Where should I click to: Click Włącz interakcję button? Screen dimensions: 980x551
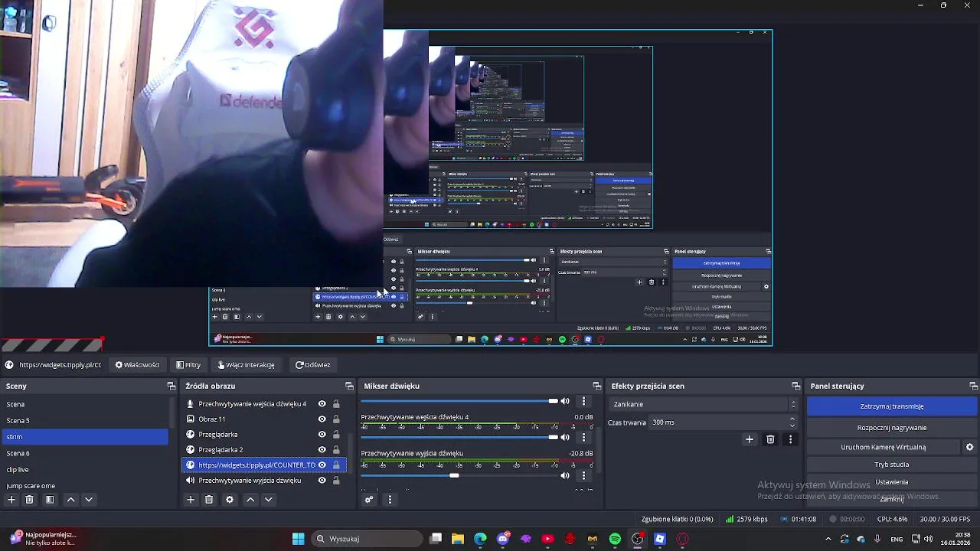coord(246,365)
